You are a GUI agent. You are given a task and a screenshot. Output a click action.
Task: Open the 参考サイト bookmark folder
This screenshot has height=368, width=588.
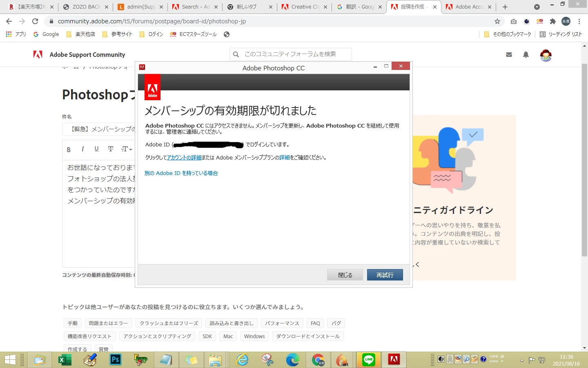[118, 34]
